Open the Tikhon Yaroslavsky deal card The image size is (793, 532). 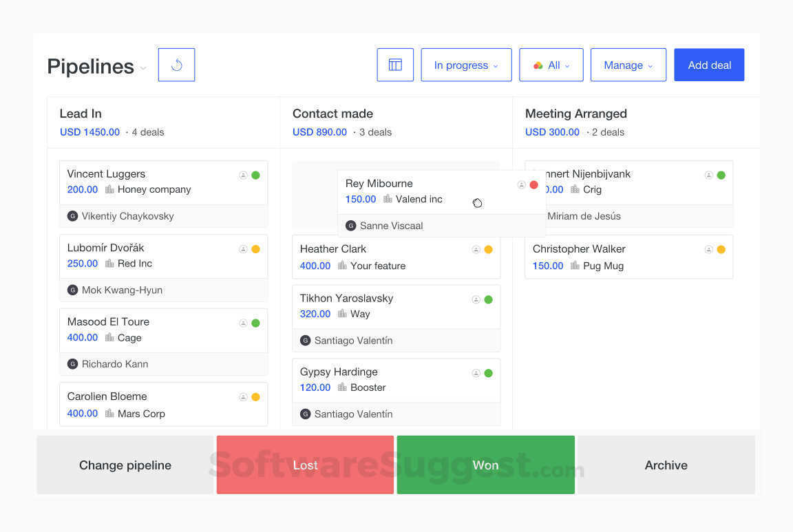(396, 319)
